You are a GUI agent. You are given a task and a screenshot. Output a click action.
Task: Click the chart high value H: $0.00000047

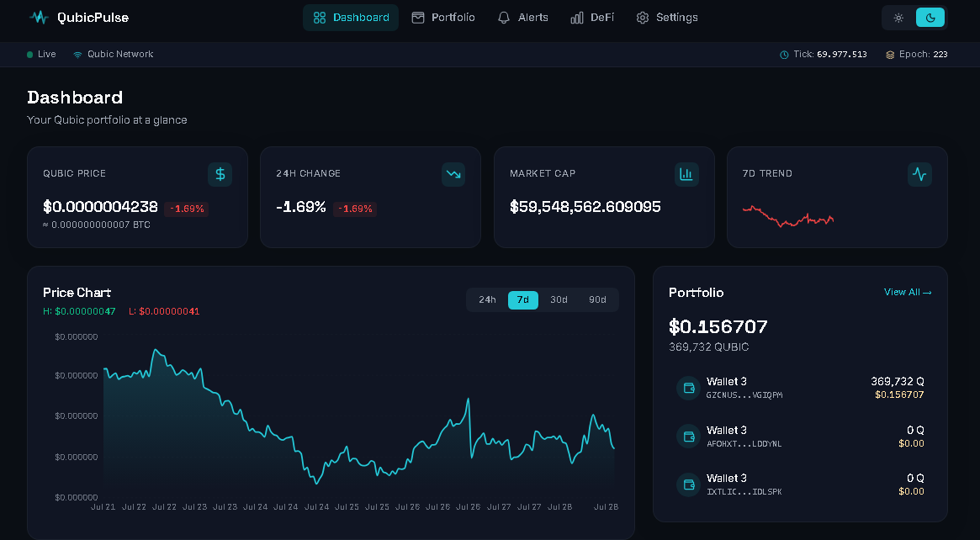click(79, 311)
